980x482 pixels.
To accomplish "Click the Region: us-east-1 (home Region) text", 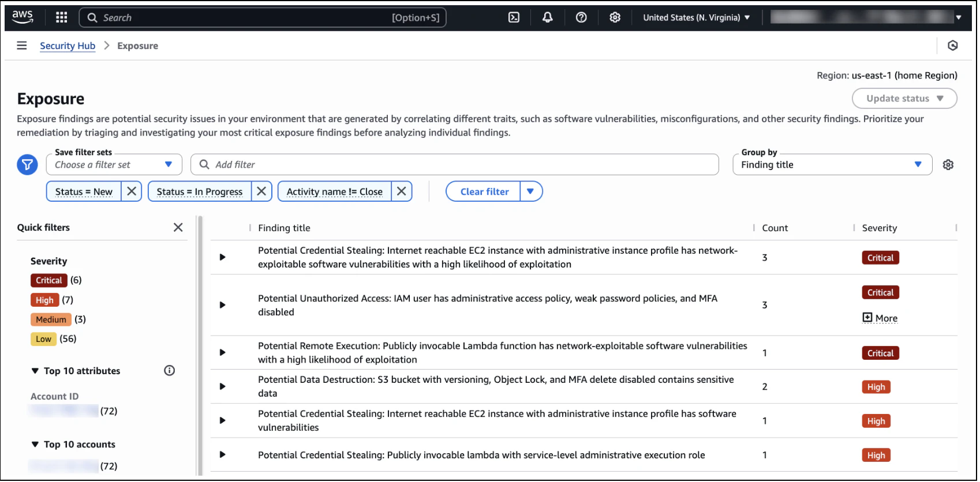I will pyautogui.click(x=888, y=76).
